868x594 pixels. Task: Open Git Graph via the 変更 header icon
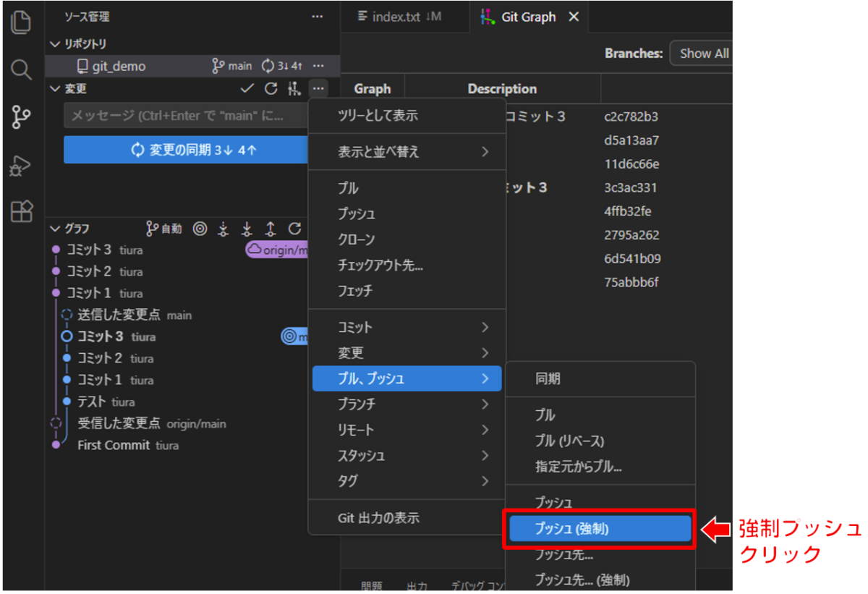[x=294, y=88]
